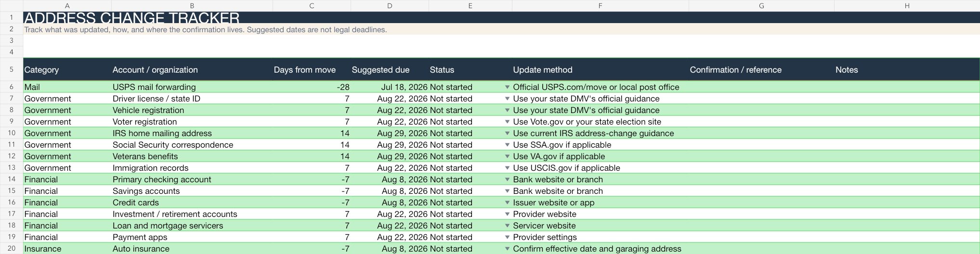
Task: Select column A header
Action: [67, 6]
